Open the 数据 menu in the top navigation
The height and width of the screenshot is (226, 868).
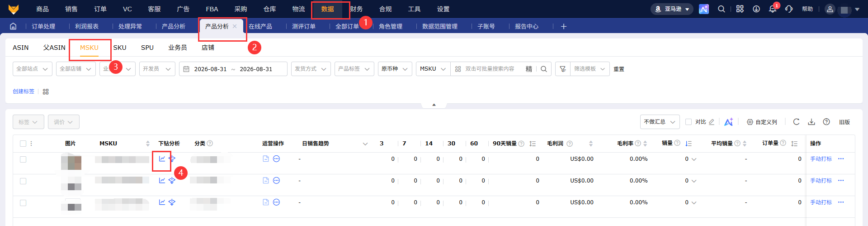point(327,9)
